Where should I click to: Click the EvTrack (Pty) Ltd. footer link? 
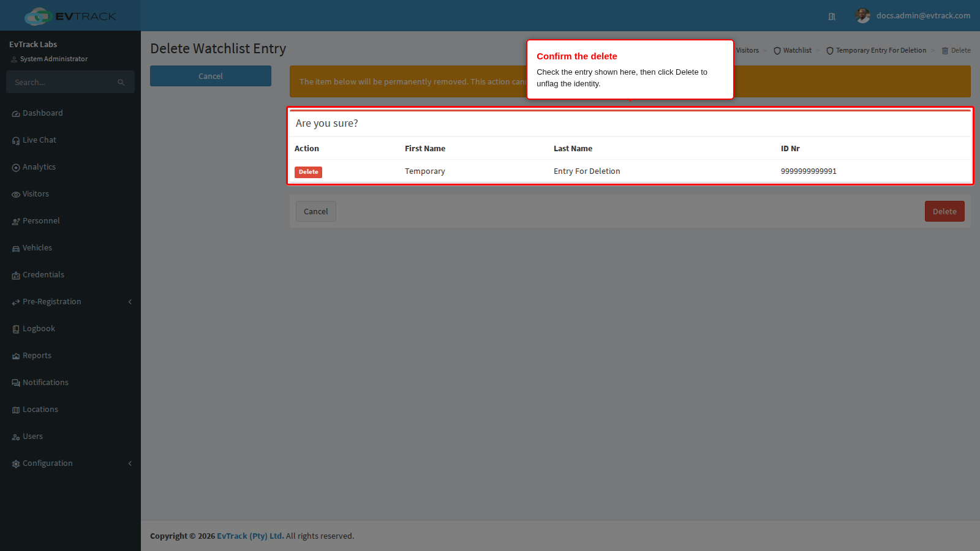pyautogui.click(x=251, y=536)
